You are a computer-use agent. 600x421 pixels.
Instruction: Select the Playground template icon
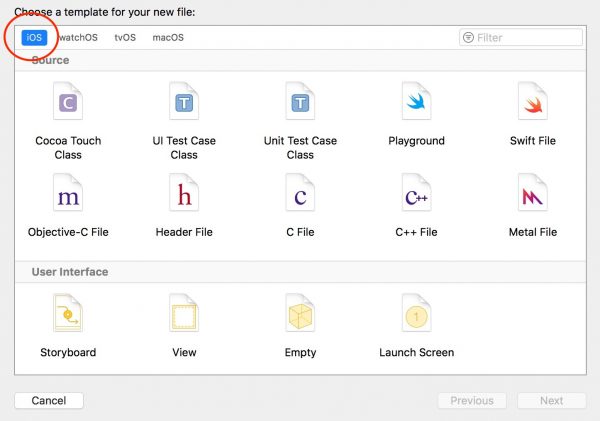416,101
